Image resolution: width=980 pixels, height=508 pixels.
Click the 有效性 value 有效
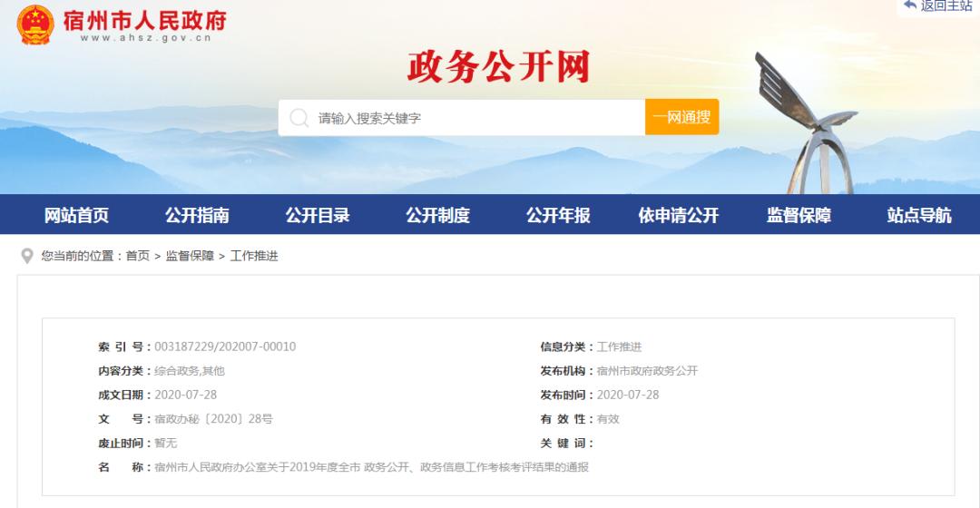608,419
